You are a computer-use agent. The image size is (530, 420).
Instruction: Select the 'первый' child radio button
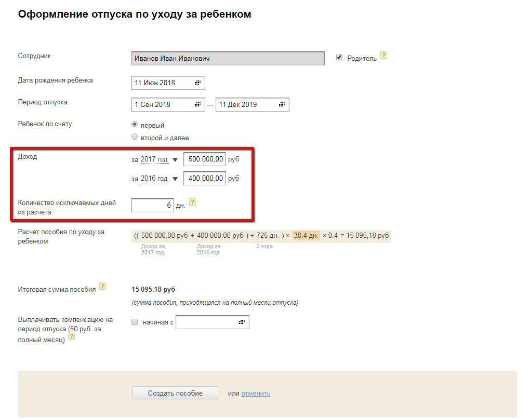point(135,125)
